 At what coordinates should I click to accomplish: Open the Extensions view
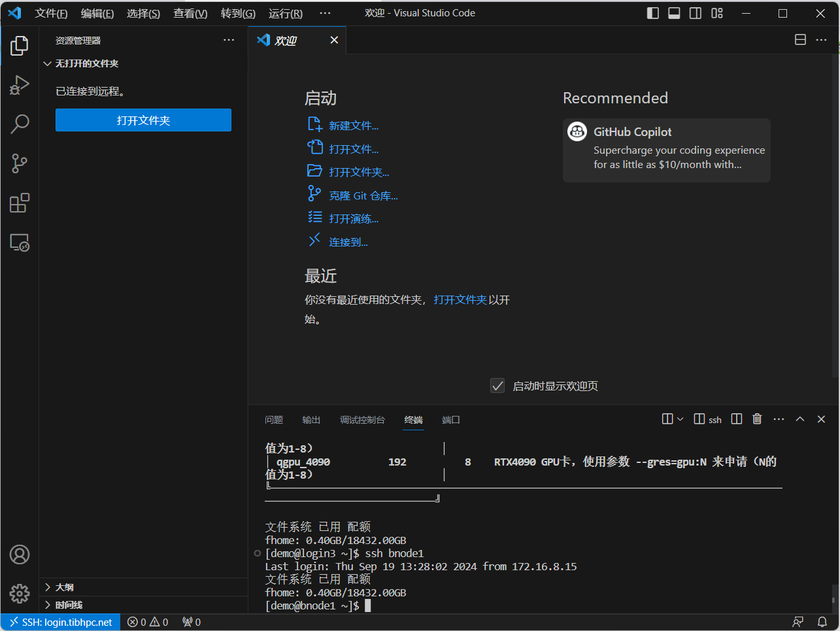(20, 203)
